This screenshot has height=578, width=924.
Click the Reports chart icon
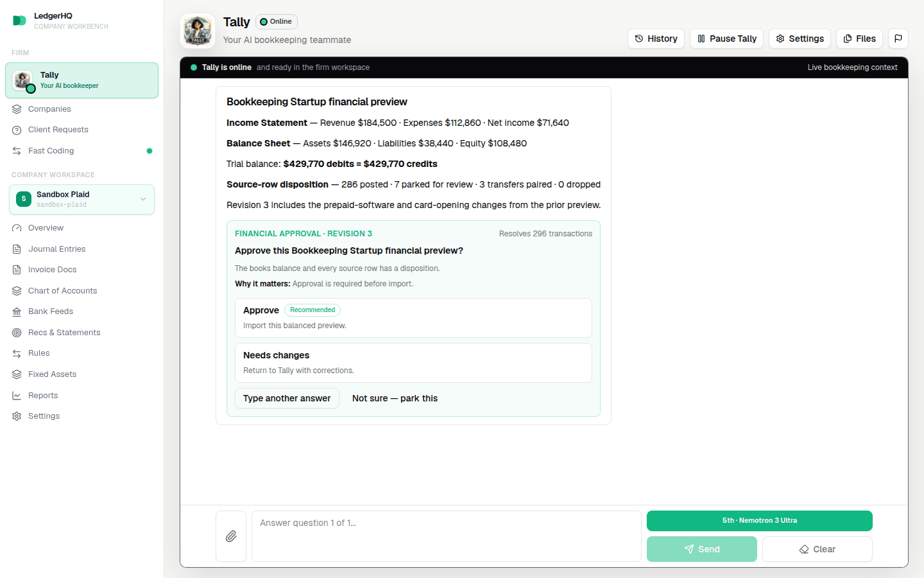(x=17, y=396)
